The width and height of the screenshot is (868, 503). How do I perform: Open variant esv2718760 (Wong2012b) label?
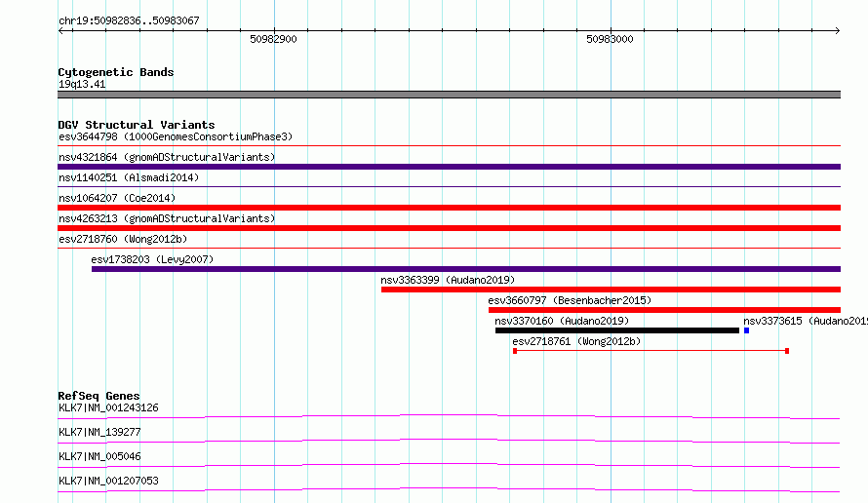(123, 239)
